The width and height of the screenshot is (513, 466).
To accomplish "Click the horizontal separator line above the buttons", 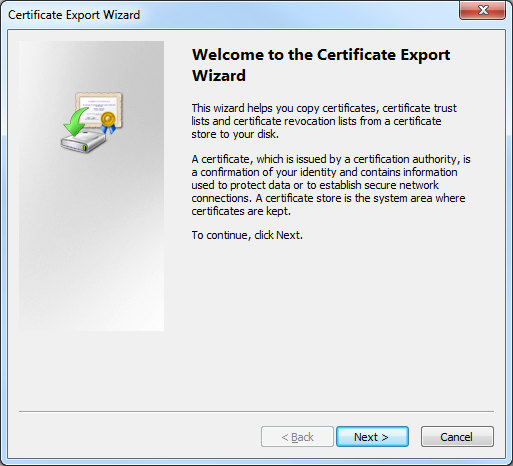I will tap(256, 411).
